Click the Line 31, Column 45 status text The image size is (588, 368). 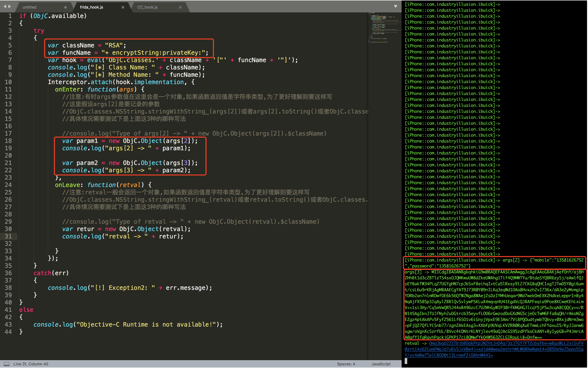pos(31,364)
